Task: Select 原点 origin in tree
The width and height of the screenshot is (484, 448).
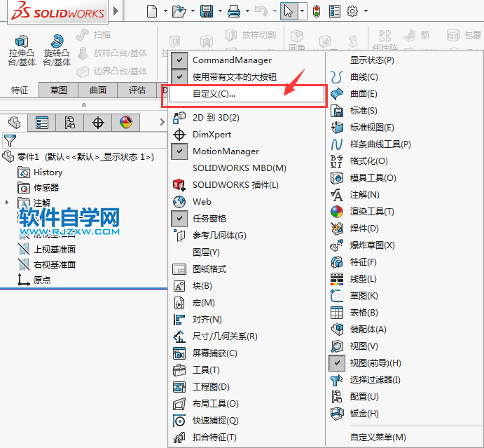Action: pos(34,280)
